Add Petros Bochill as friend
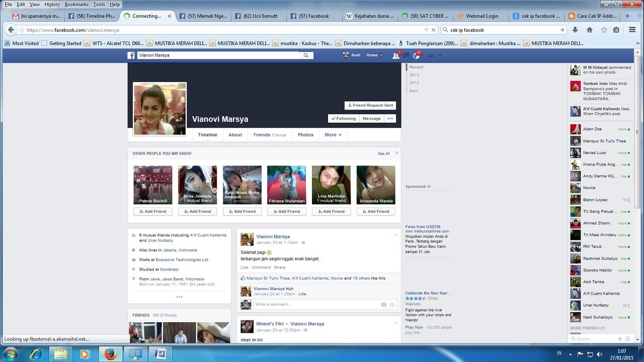The width and height of the screenshot is (644, 362). click(153, 212)
